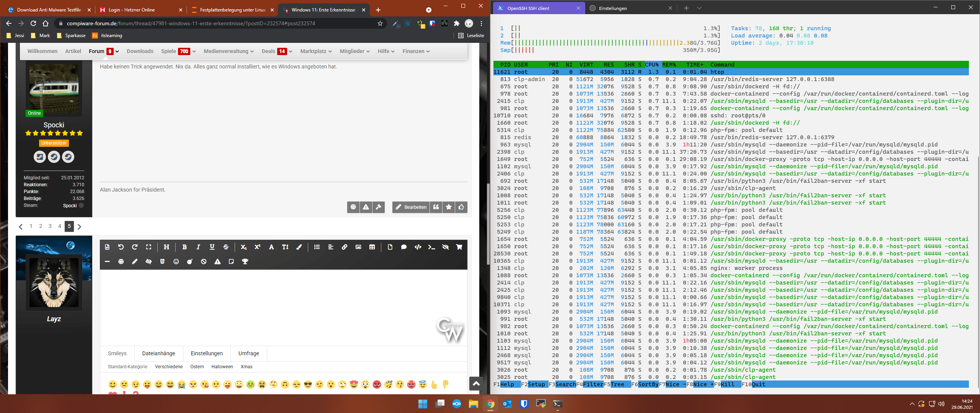Click the Bearbeiten button on Spocki's post
The height and width of the screenshot is (413, 980).
pyautogui.click(x=411, y=207)
